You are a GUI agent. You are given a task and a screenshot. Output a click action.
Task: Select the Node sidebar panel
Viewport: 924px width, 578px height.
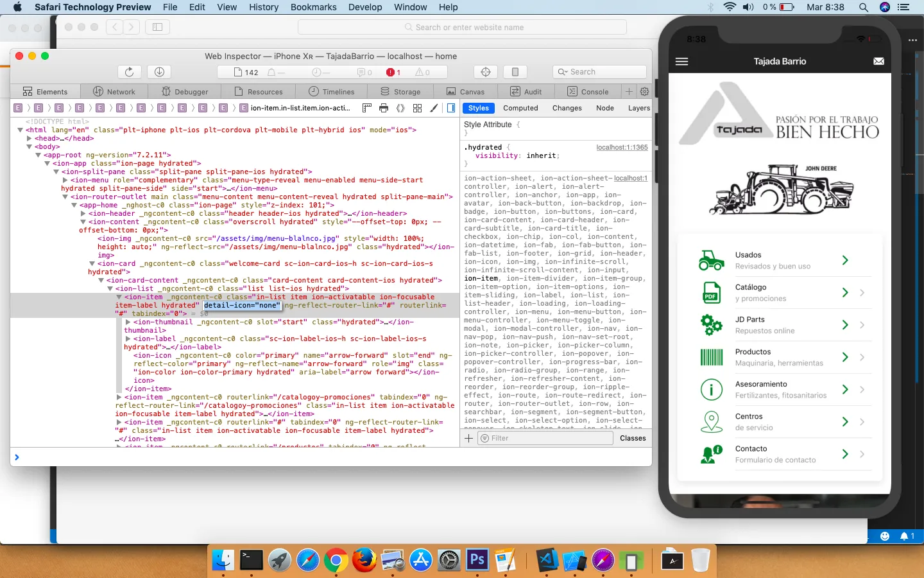click(x=605, y=108)
